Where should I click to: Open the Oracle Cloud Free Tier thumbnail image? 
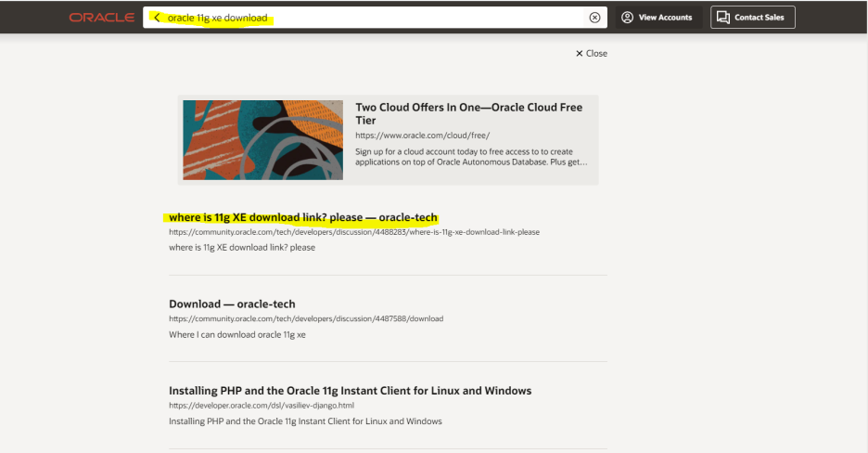263,140
